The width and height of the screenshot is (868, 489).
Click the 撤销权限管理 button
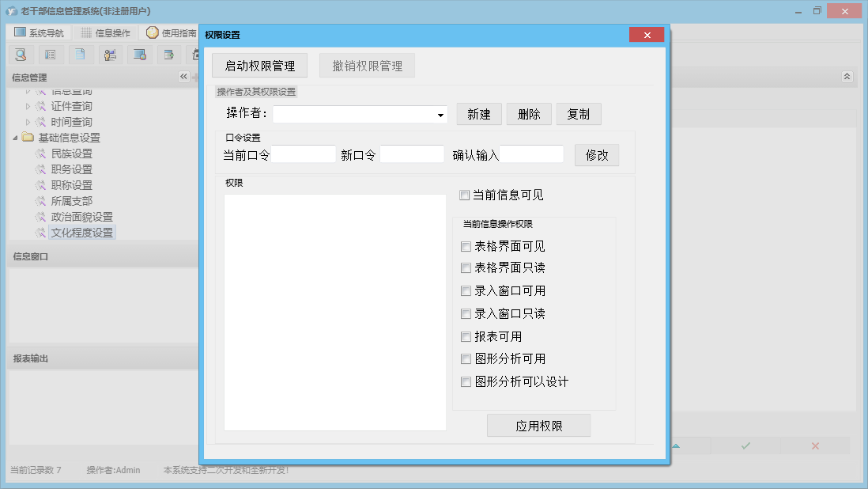click(x=367, y=66)
